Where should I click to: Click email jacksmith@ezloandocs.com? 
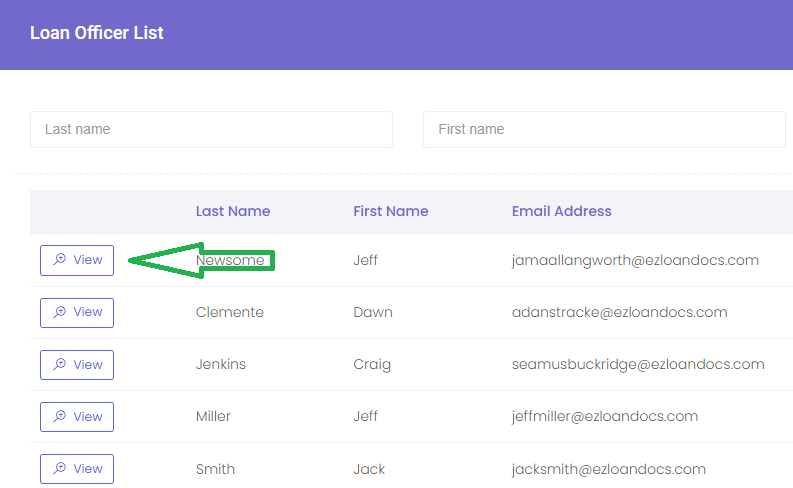click(608, 469)
